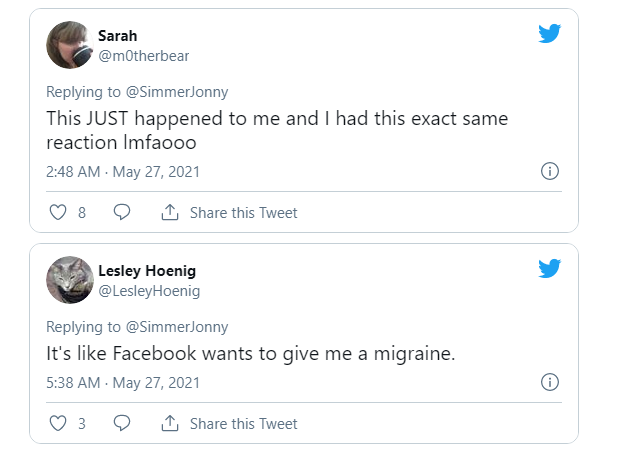Reply to Sarah's tweet via speech bubble
The width and height of the screenshot is (626, 454).
(122, 212)
